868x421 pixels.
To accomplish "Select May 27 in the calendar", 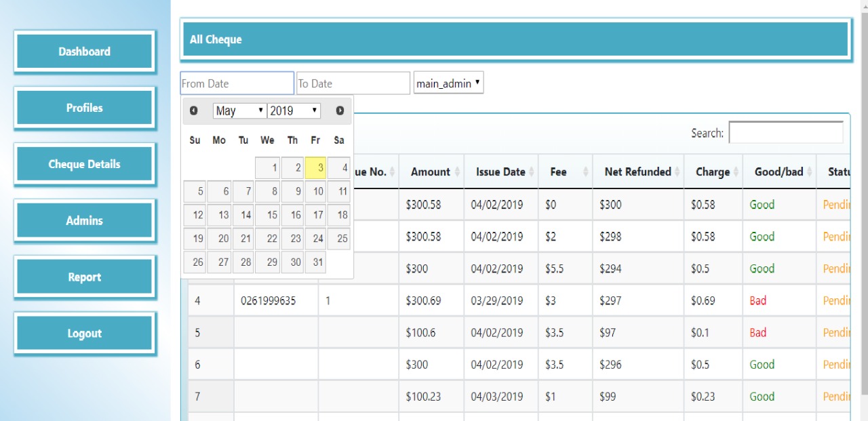I will (219, 262).
